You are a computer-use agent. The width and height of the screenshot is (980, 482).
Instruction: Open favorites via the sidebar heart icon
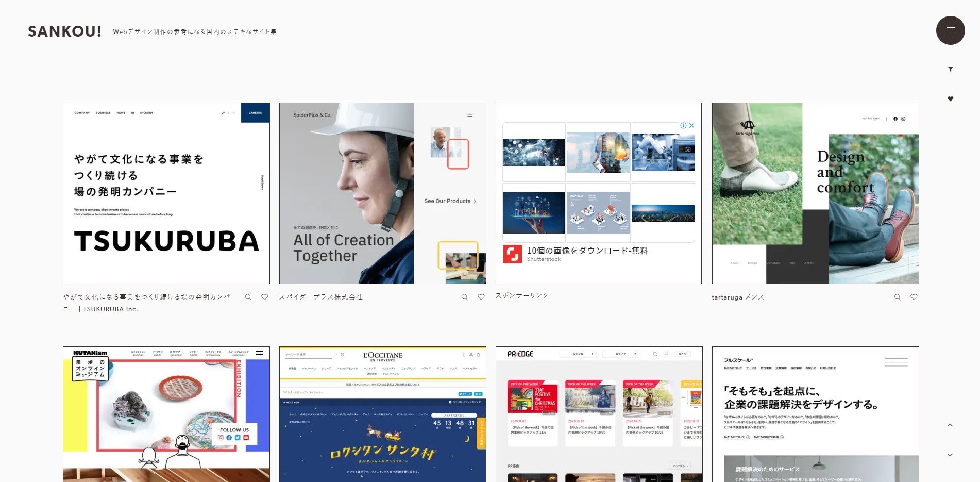951,99
